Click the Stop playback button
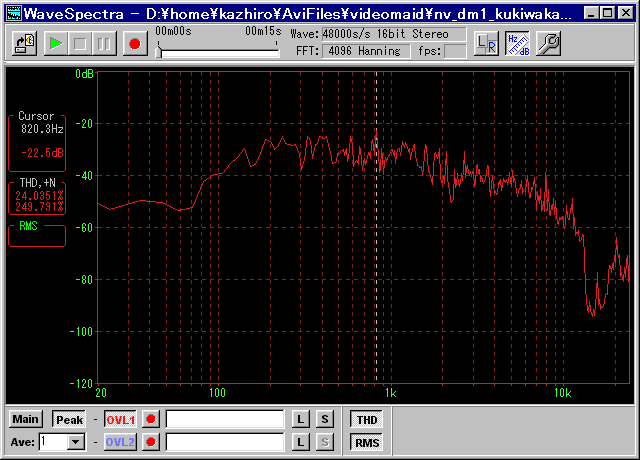 (79, 43)
